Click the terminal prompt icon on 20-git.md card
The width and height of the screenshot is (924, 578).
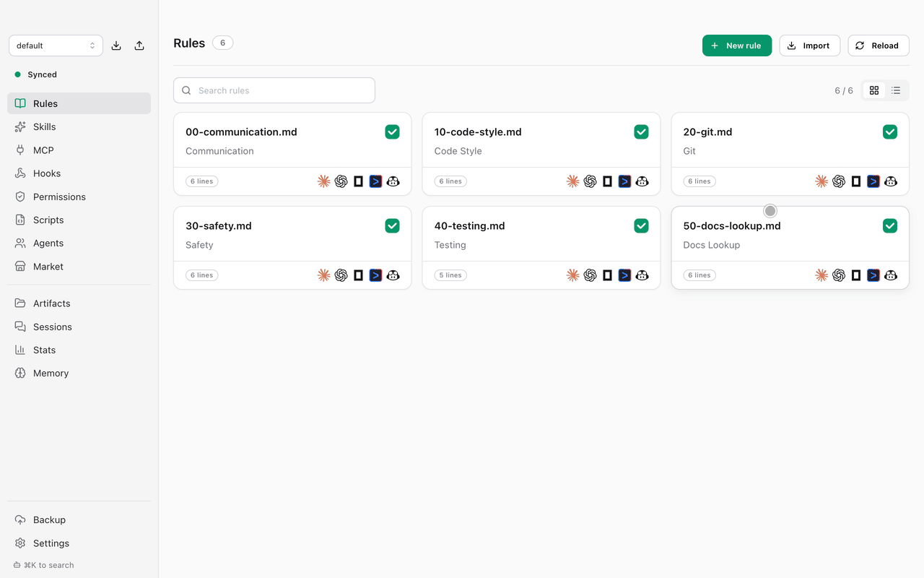(x=873, y=181)
